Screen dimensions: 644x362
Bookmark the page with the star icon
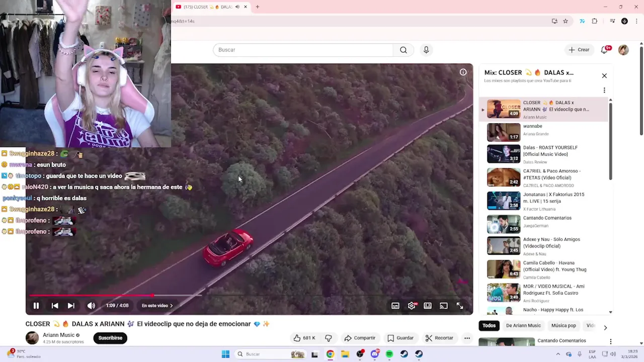tap(566, 21)
